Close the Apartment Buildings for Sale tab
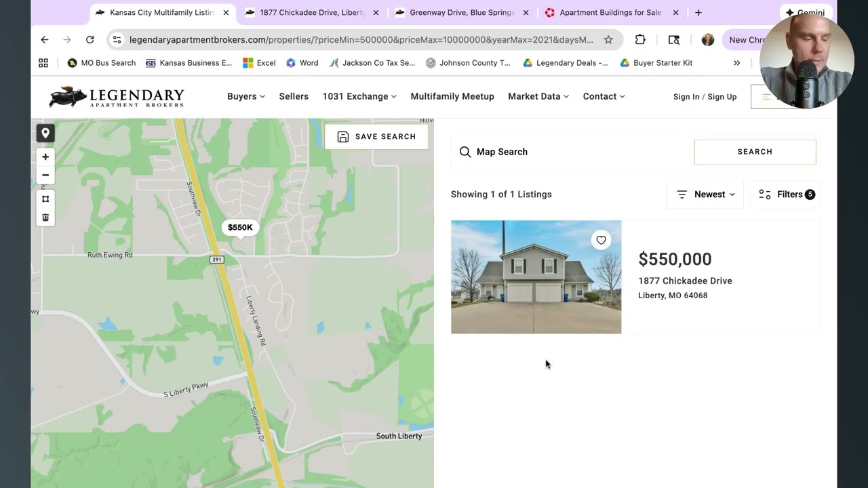 pyautogui.click(x=675, y=13)
